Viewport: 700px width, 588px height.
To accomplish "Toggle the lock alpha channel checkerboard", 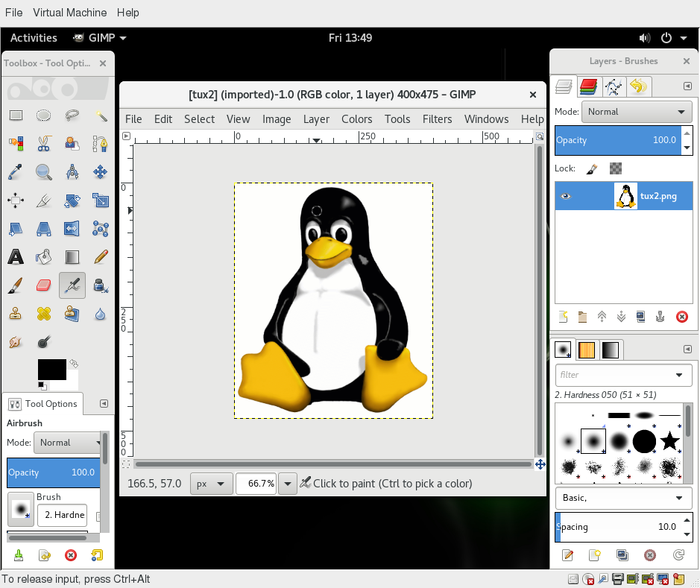I will click(616, 168).
